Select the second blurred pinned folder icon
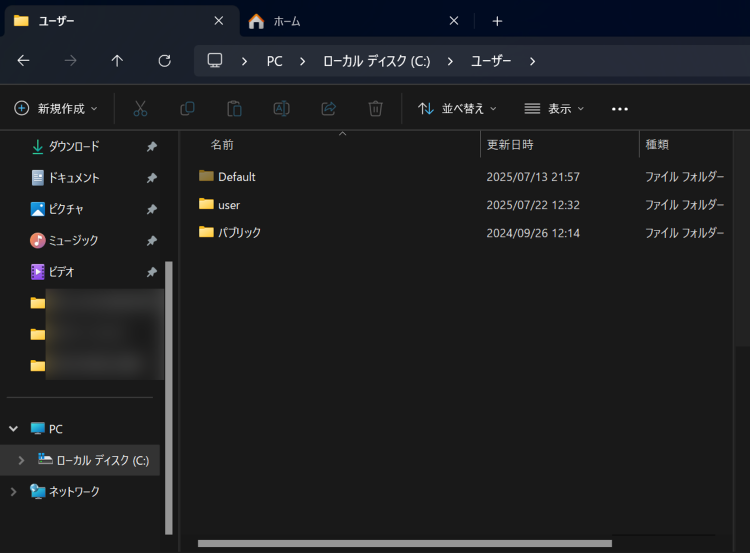 [x=38, y=334]
